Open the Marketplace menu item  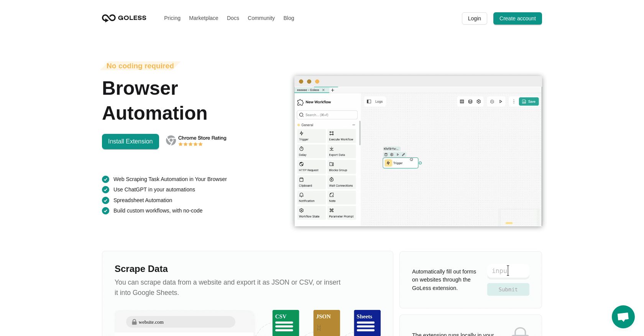pos(204,18)
